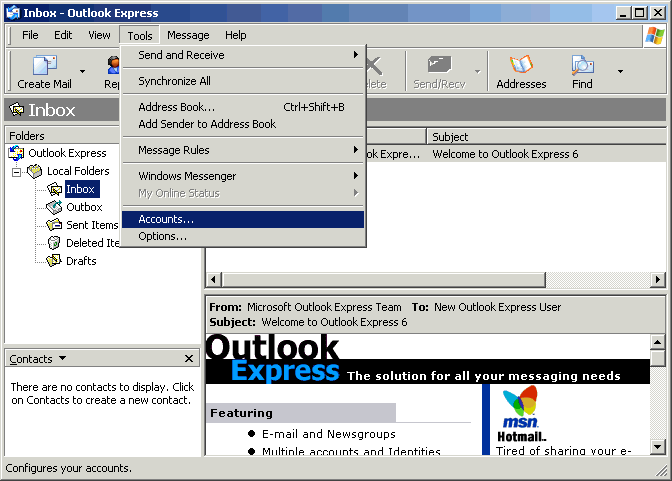Select Local Folders label in the tree
The height and width of the screenshot is (481, 672).
click(78, 171)
